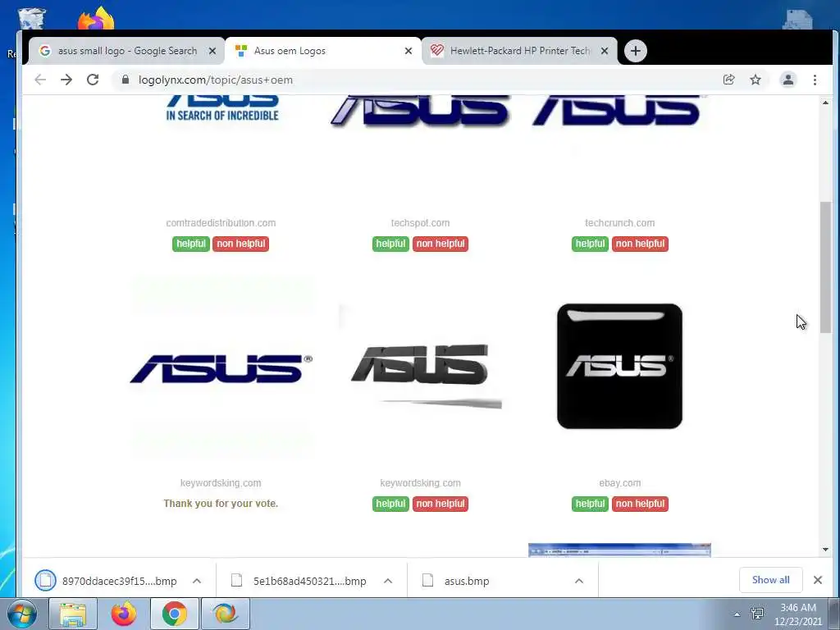Open a new tab with plus button
This screenshot has height=630, width=840.
636,51
